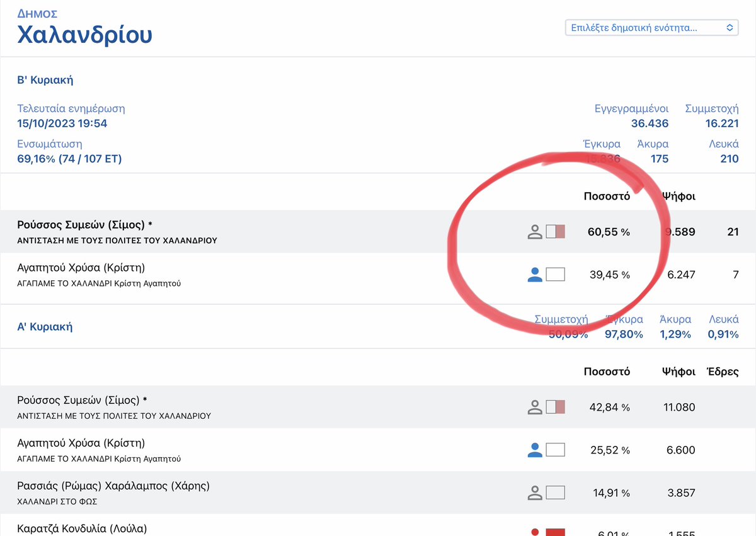Viewport: 756px width, 536px height.
Task: Click Α' Κυριακή blank percentage 0,91%
Action: pyautogui.click(x=723, y=334)
